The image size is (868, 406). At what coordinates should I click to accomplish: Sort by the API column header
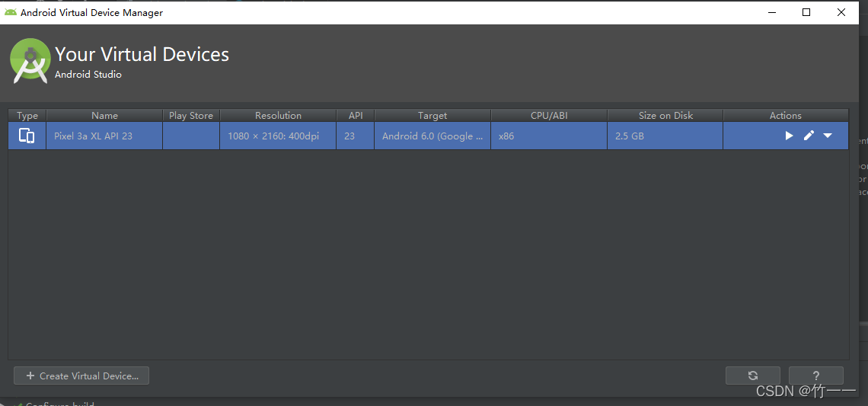(356, 115)
